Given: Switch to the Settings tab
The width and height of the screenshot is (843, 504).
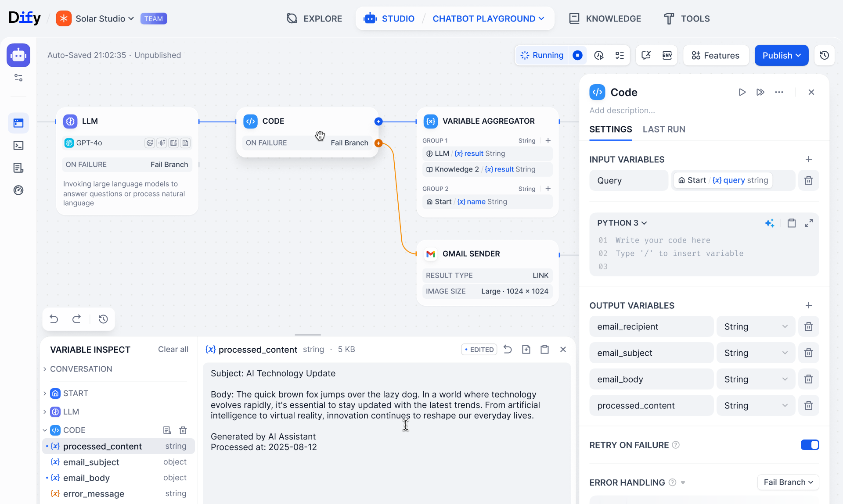Looking at the screenshot, I should click(x=611, y=129).
